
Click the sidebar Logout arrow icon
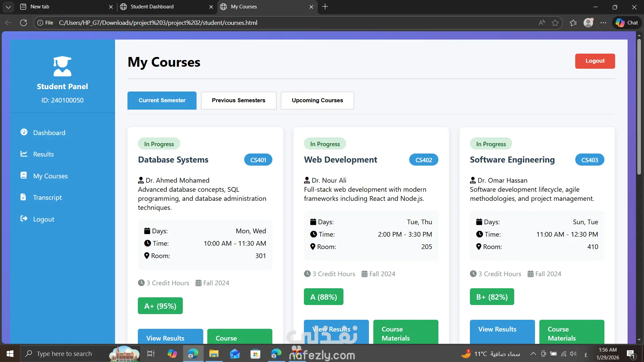pos(24,219)
